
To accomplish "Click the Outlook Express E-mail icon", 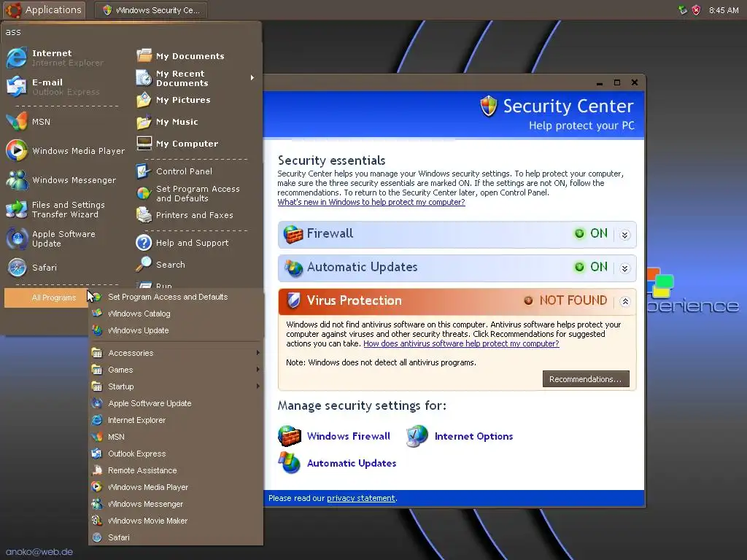I will pos(17,86).
